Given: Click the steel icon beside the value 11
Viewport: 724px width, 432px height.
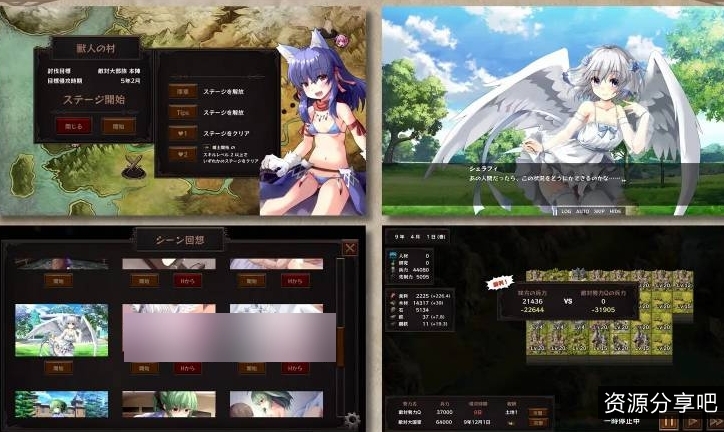Looking at the screenshot, I should [392, 324].
